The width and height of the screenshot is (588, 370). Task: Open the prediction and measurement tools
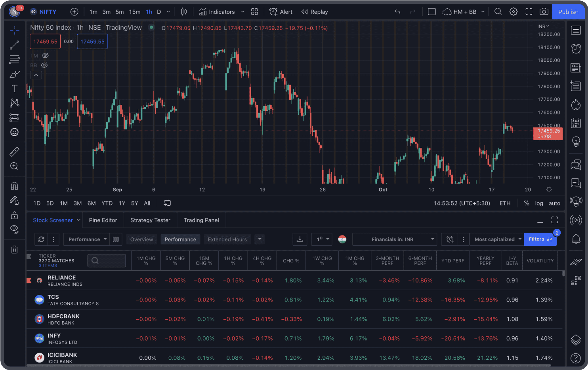[14, 118]
